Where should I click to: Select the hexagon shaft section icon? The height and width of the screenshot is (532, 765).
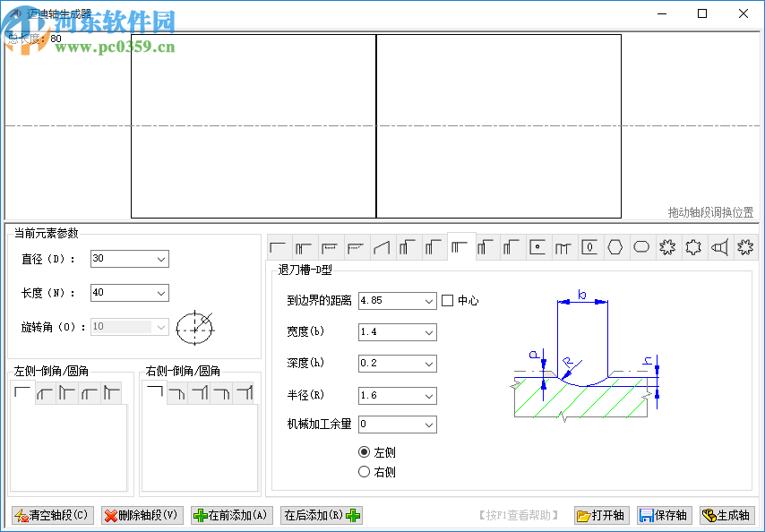click(615, 246)
